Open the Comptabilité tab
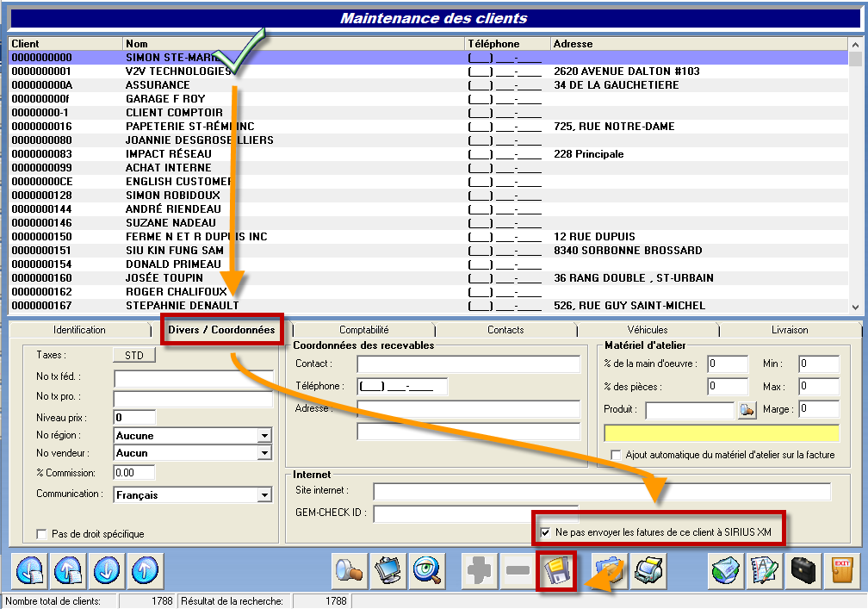 [x=363, y=330]
